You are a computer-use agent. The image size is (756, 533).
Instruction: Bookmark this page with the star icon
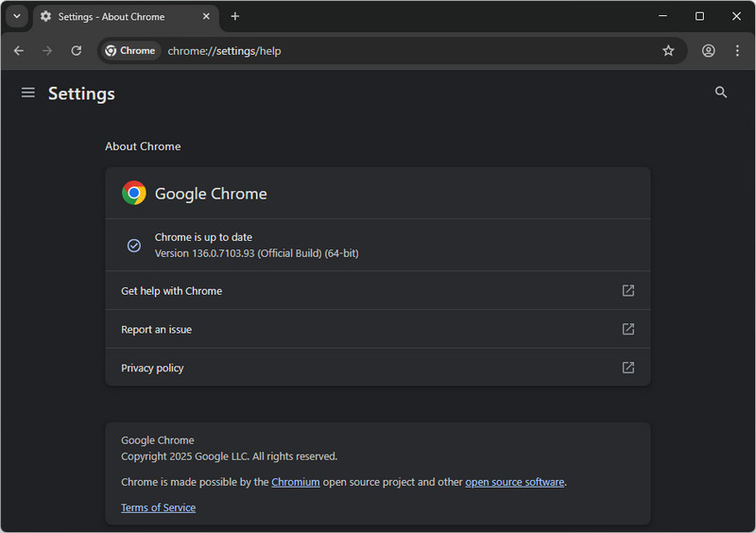[668, 51]
